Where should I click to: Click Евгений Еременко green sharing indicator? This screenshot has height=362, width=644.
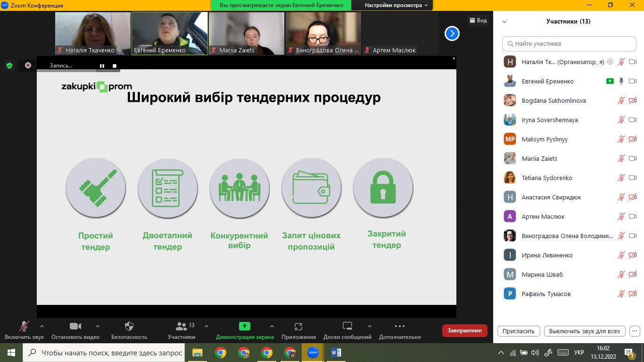[610, 81]
